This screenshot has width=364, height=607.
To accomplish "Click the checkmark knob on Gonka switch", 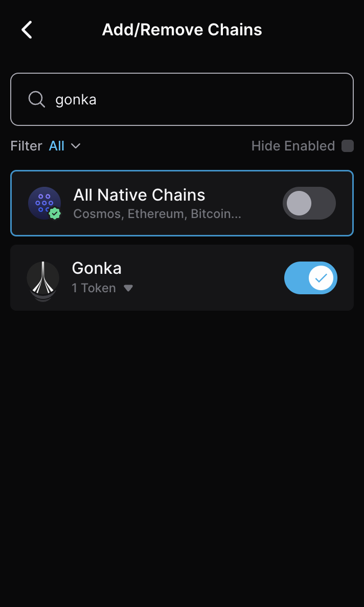I will pyautogui.click(x=321, y=278).
